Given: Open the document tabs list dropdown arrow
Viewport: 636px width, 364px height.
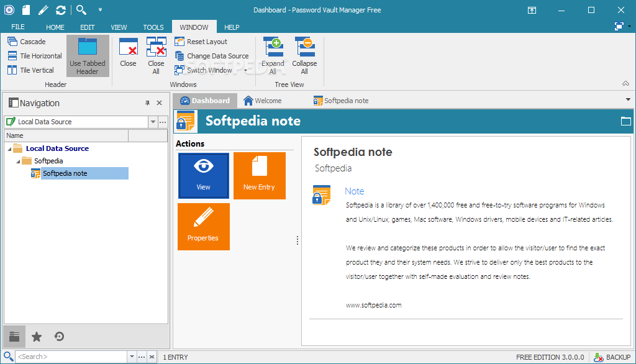Looking at the screenshot, I should click(628, 99).
